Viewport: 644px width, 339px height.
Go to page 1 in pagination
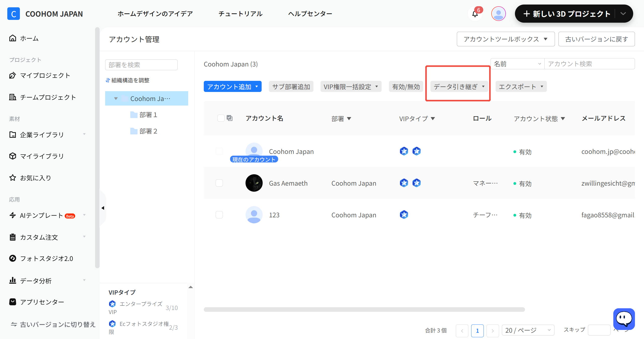pos(477,330)
